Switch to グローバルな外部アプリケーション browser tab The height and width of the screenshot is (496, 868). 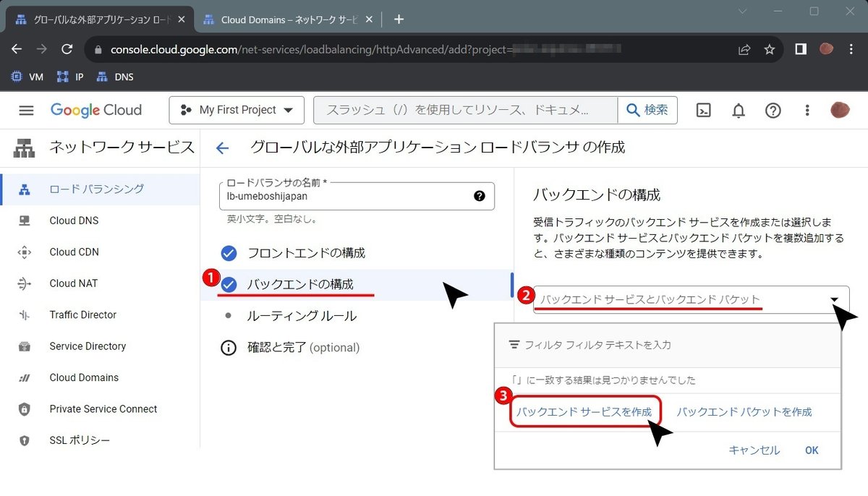tap(100, 20)
